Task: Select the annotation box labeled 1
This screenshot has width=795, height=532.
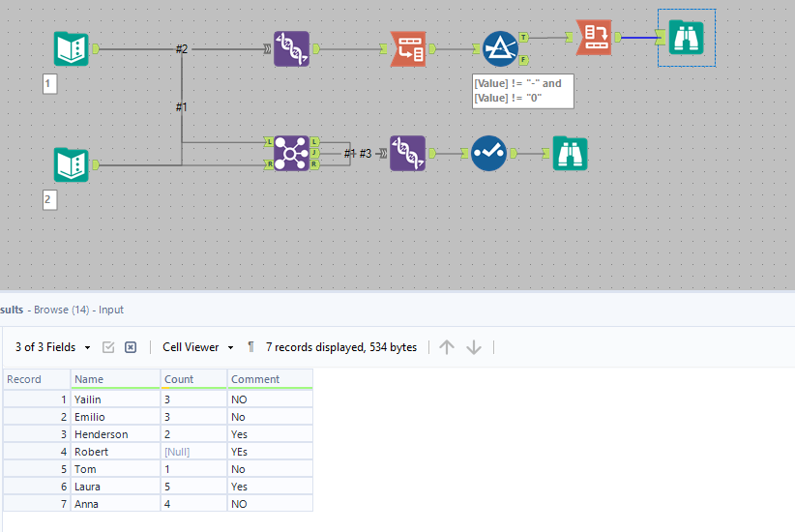Action: click(x=49, y=84)
